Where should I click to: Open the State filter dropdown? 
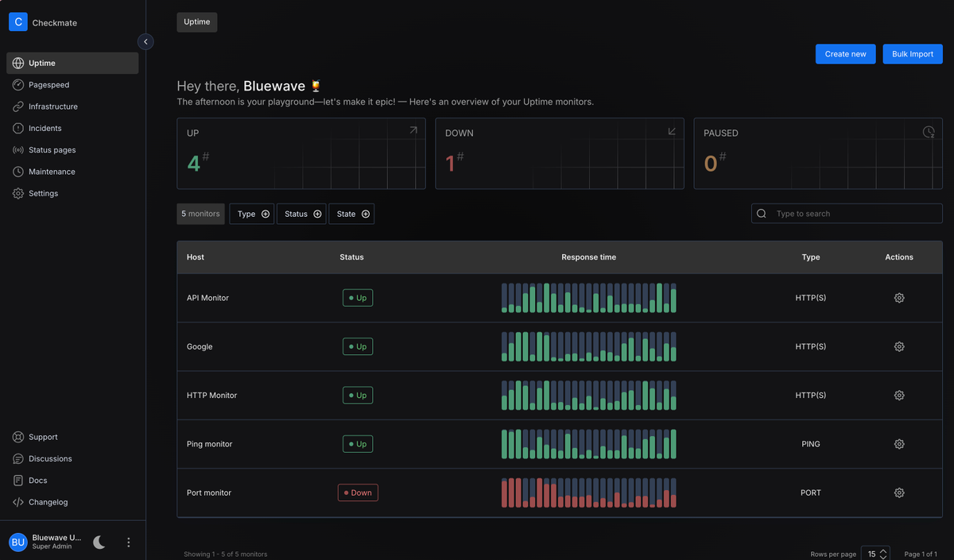point(351,214)
